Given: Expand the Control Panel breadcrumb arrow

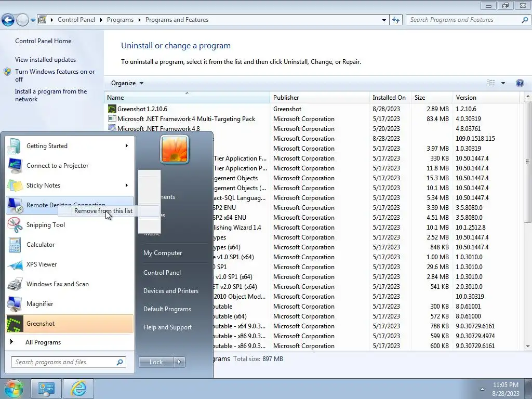Looking at the screenshot, I should pyautogui.click(x=101, y=20).
